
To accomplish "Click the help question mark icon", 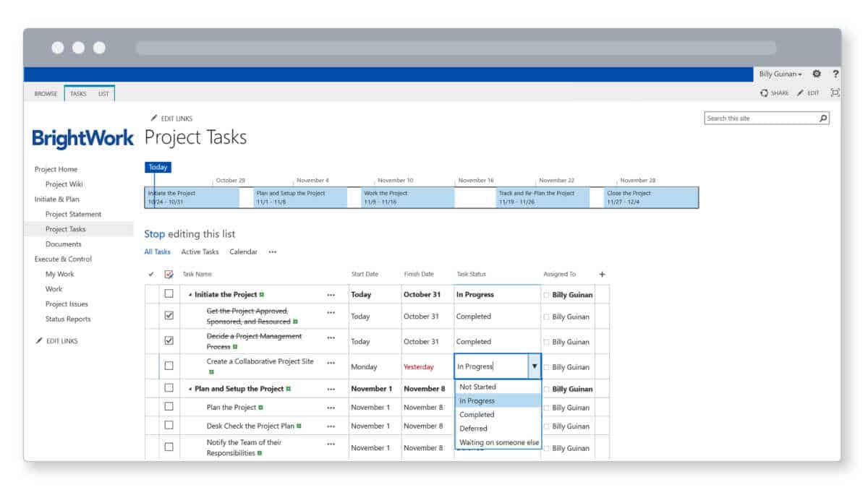I will tap(835, 74).
